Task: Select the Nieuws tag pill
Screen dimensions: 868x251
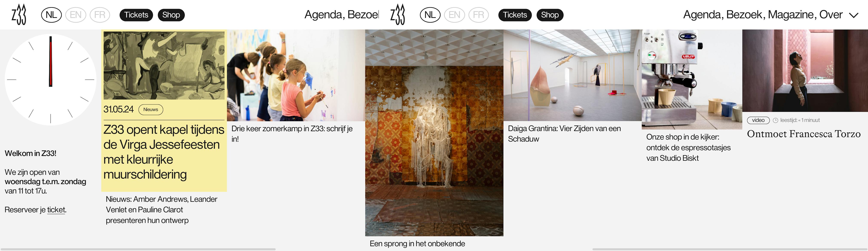Action: [x=151, y=110]
